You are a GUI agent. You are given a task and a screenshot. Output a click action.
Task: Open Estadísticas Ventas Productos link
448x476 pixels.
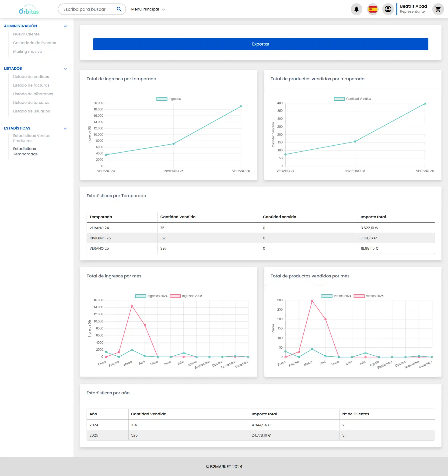[x=31, y=138]
